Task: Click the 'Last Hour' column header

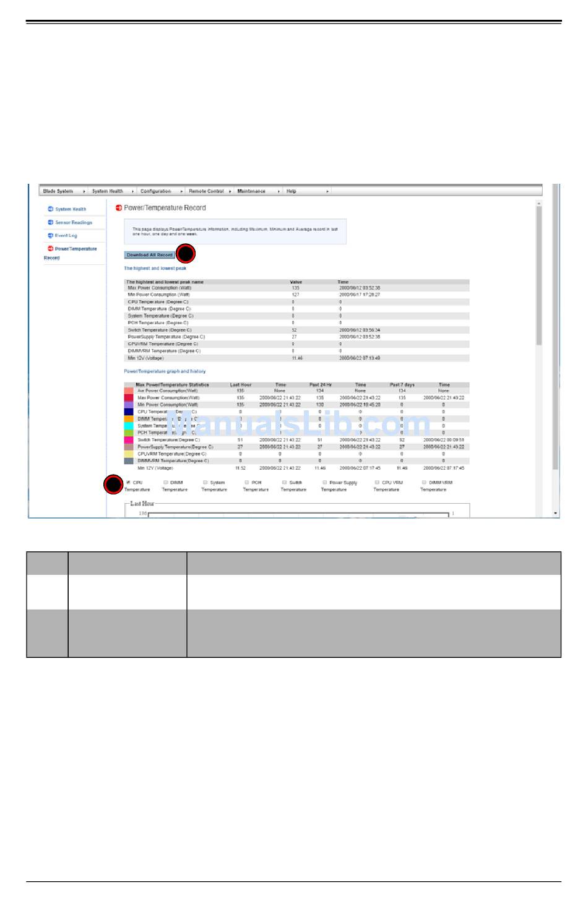Action: [241, 385]
